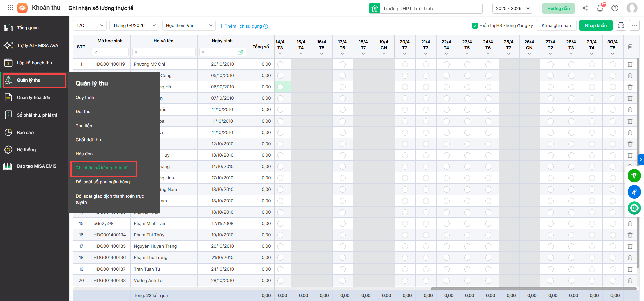The height and width of the screenshot is (301, 644).
Task: Click the Thêm lịch sử dụng link
Action: [x=243, y=26]
